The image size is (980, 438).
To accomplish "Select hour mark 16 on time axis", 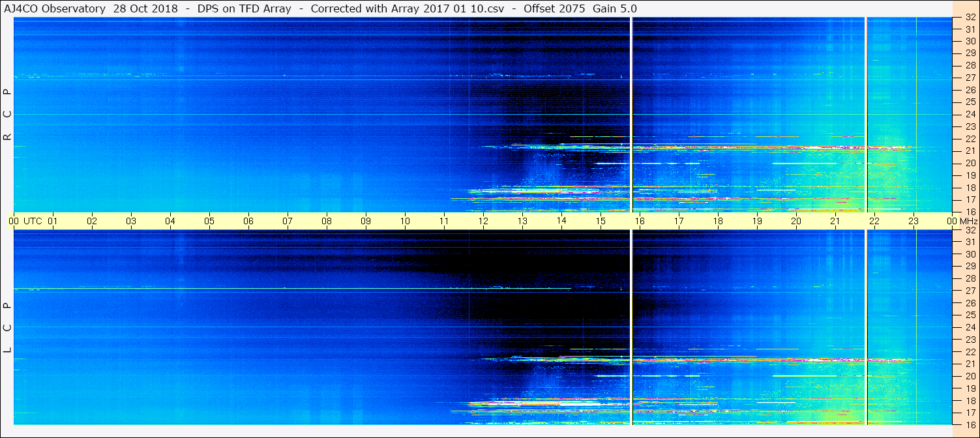I will (640, 221).
